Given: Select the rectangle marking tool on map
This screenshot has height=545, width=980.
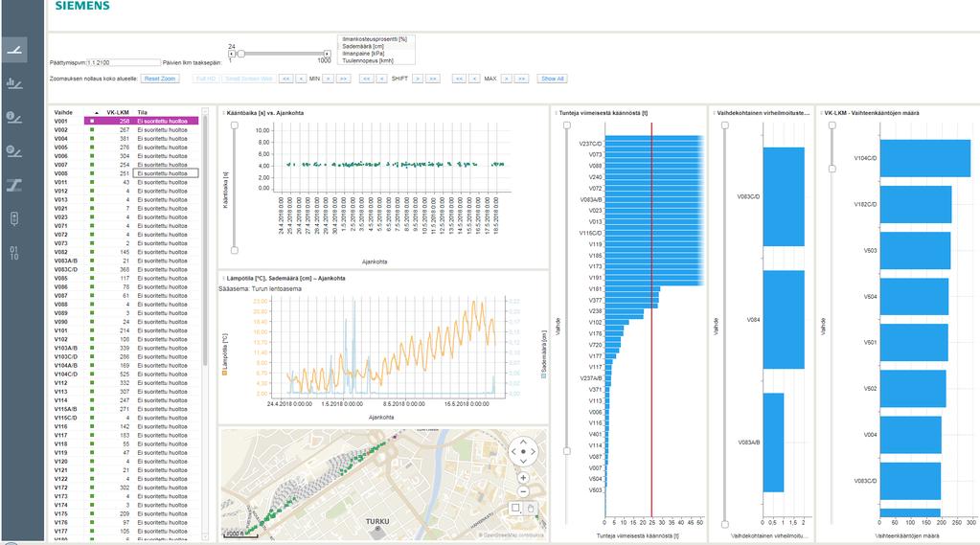Looking at the screenshot, I should tap(515, 508).
